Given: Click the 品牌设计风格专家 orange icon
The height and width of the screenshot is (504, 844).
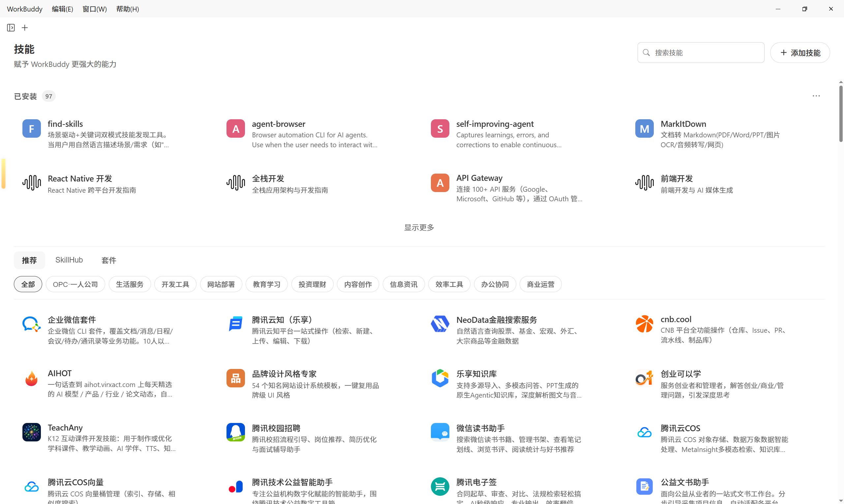Looking at the screenshot, I should (235, 378).
